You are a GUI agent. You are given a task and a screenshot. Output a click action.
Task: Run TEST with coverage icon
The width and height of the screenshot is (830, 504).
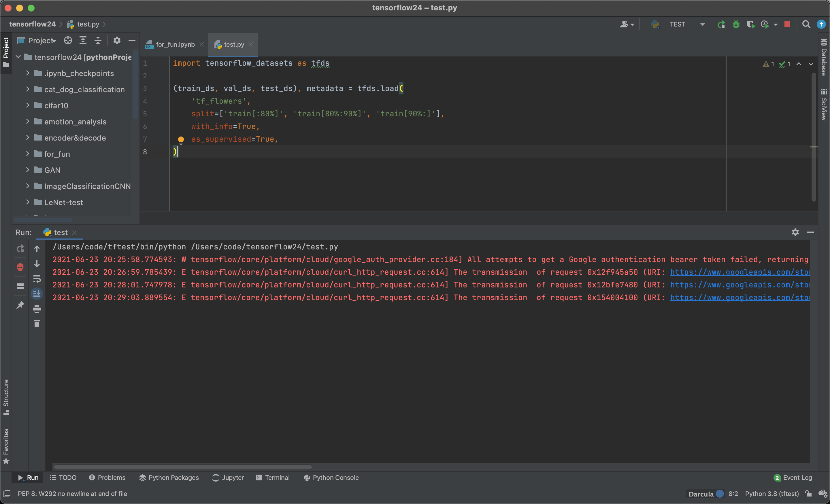750,24
